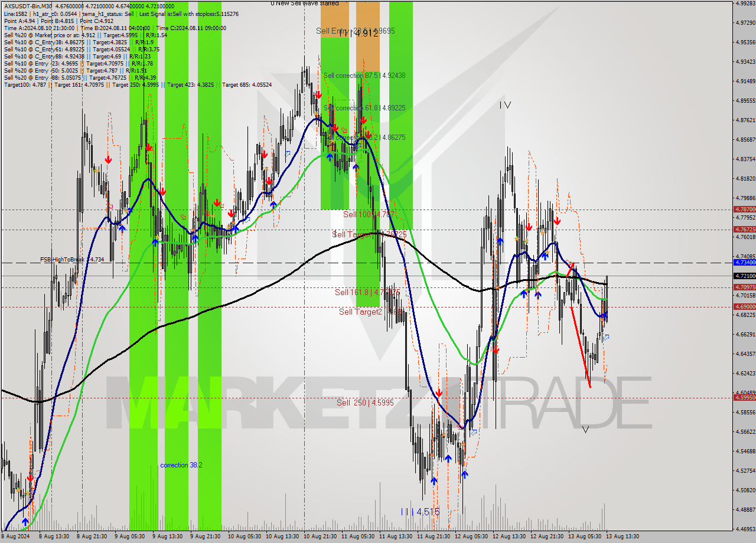Image resolution: width=756 pixels, height=543 pixels.
Task: Click the 'Sell 161.8 | 4.70975' label
Action: (367, 292)
